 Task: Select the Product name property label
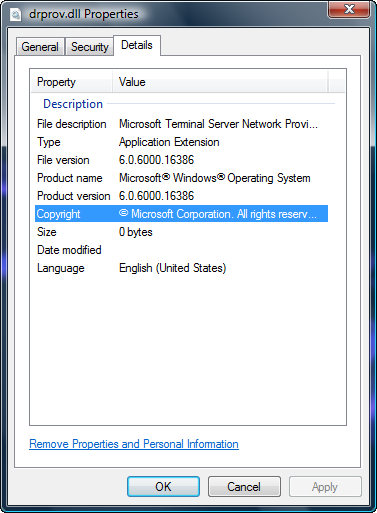point(70,178)
